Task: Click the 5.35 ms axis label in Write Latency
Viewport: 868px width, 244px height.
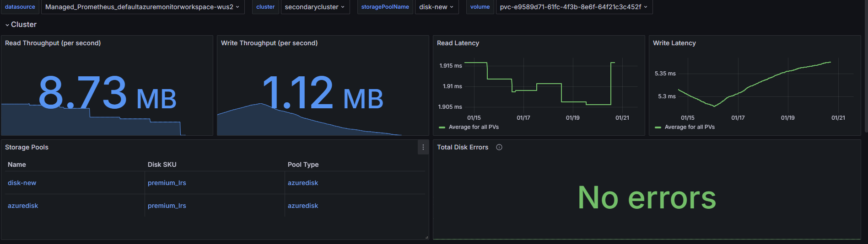Action: pos(665,74)
